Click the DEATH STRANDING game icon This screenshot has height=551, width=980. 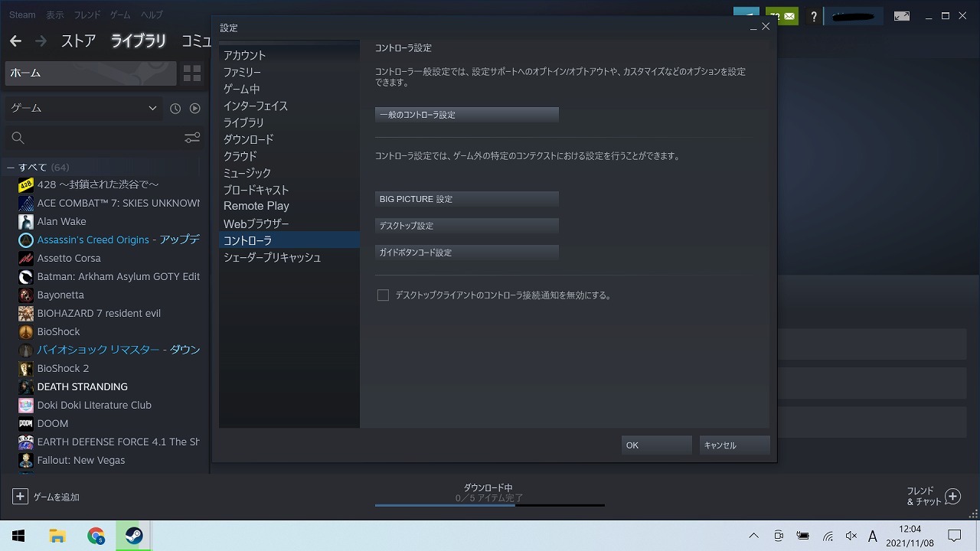(x=26, y=386)
